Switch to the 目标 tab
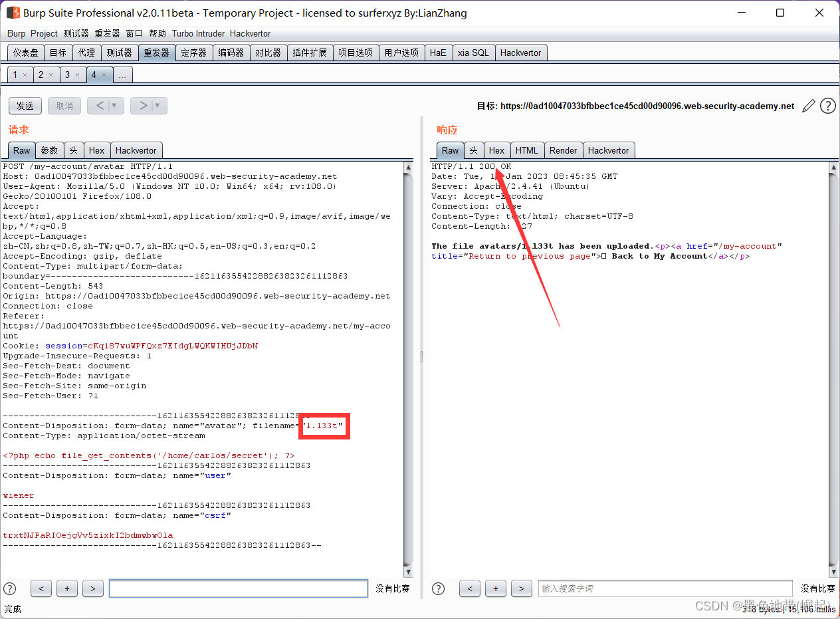The width and height of the screenshot is (840, 619). coord(58,53)
